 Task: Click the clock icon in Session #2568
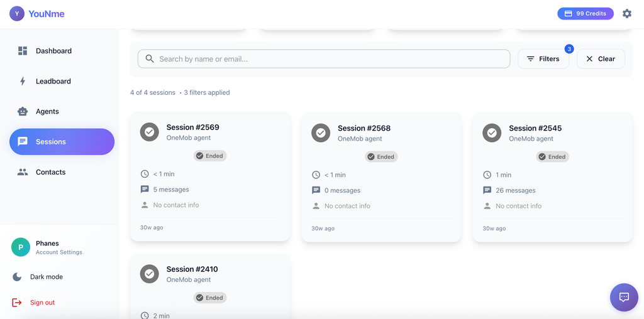(x=316, y=175)
